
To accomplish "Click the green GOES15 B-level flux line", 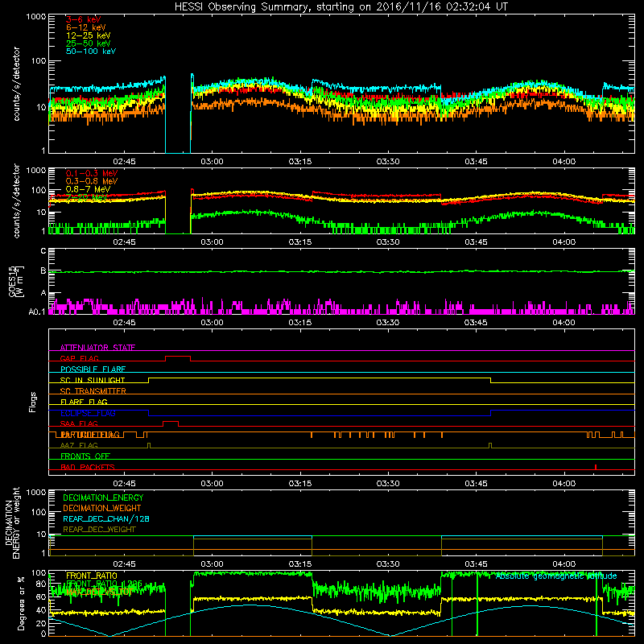I will click(x=341, y=271).
